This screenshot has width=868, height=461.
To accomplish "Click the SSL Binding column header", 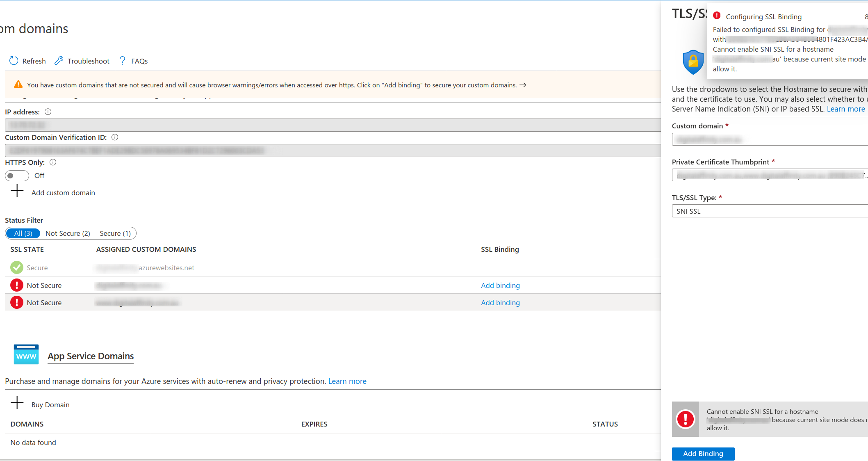I will [x=500, y=249].
